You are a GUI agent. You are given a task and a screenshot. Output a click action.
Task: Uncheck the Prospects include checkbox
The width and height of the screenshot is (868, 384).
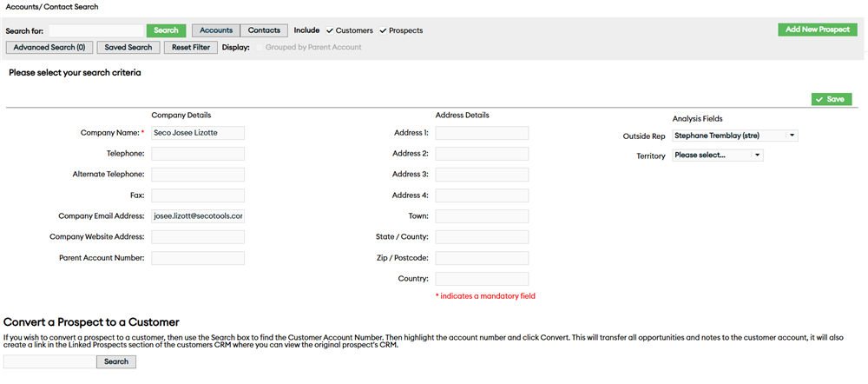(x=383, y=30)
